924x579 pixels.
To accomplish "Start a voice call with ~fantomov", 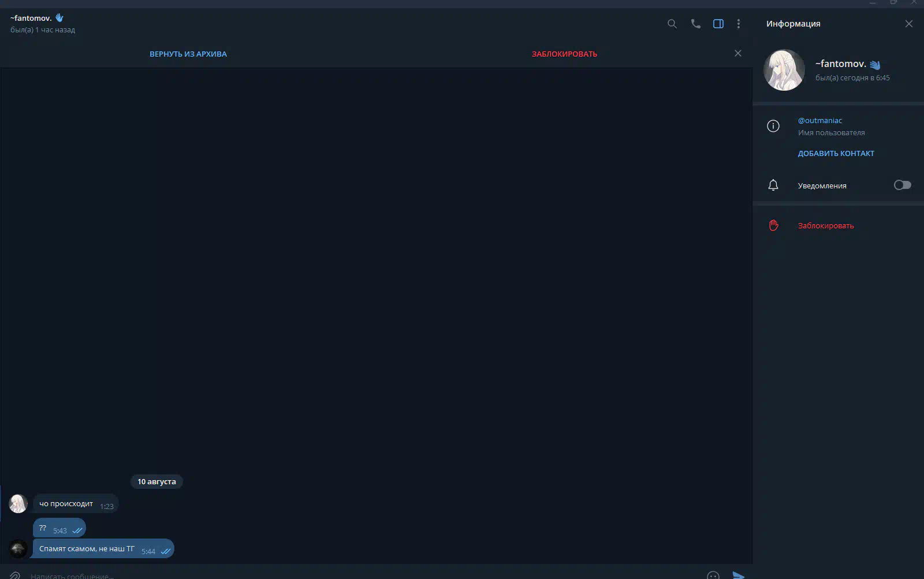I will (695, 24).
